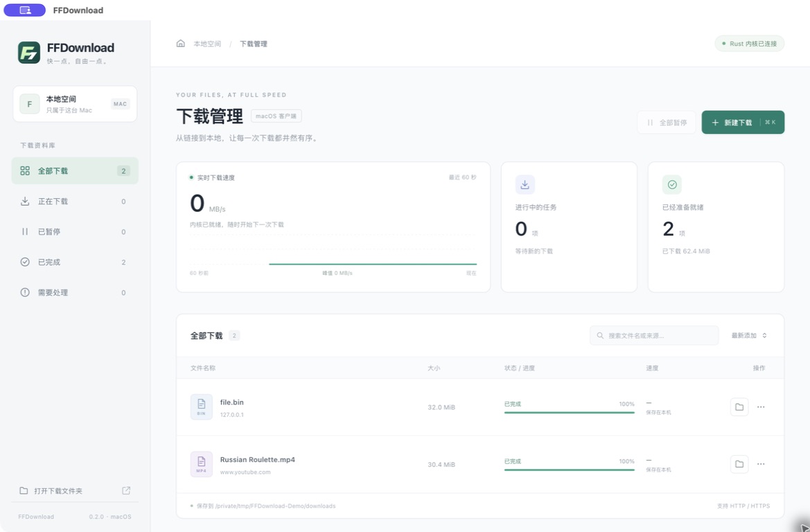The image size is (810, 532).
Task: Click 支持 HTTP / HTTPS footer text
Action: (x=743, y=506)
